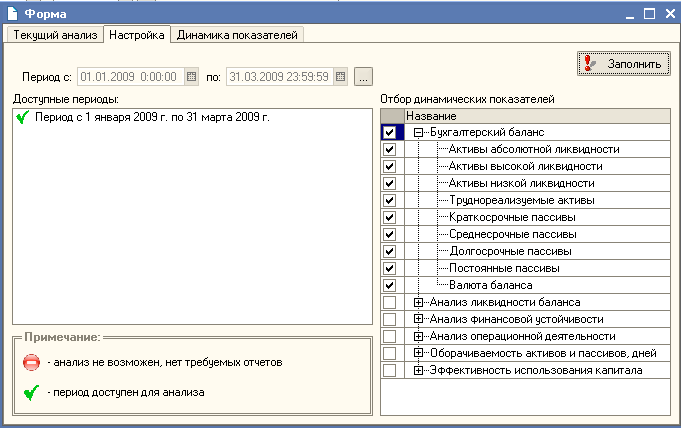Select Труднореализуемые активы row text
This screenshot has width=681, height=428.
click(522, 200)
